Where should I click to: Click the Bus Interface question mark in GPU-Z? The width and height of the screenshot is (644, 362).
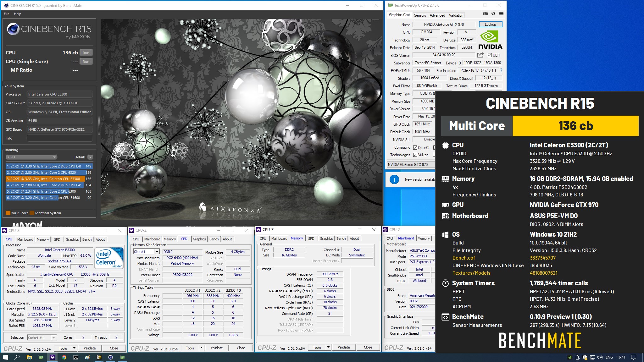click(x=501, y=70)
